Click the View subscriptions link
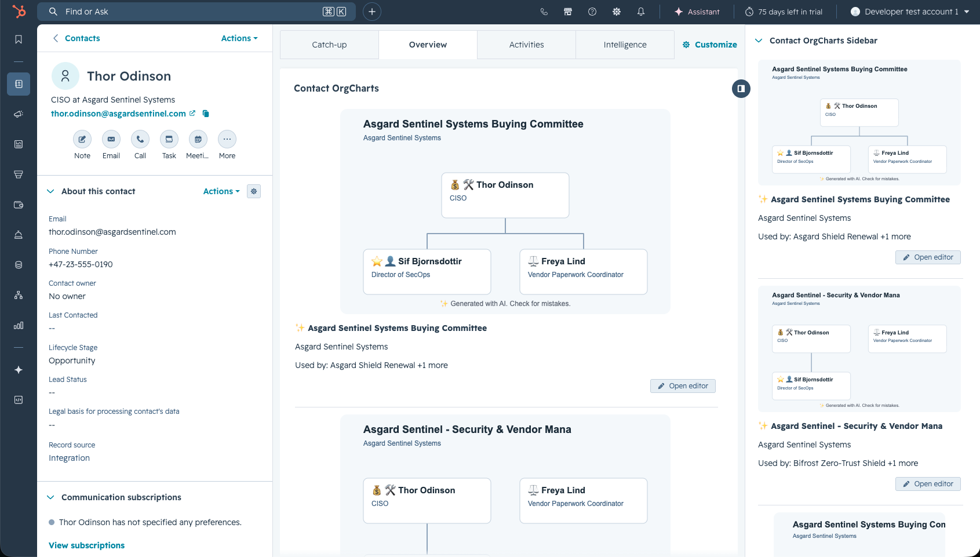This screenshot has height=557, width=980. 86,545
